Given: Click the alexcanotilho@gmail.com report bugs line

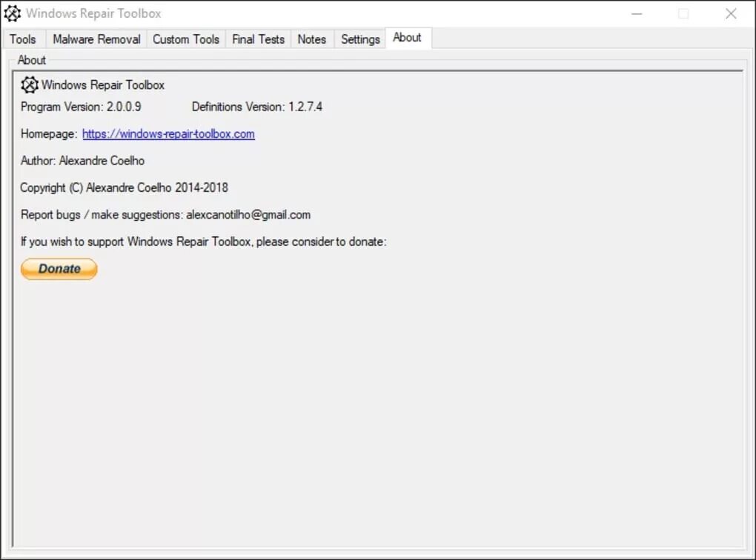Looking at the screenshot, I should click(165, 215).
